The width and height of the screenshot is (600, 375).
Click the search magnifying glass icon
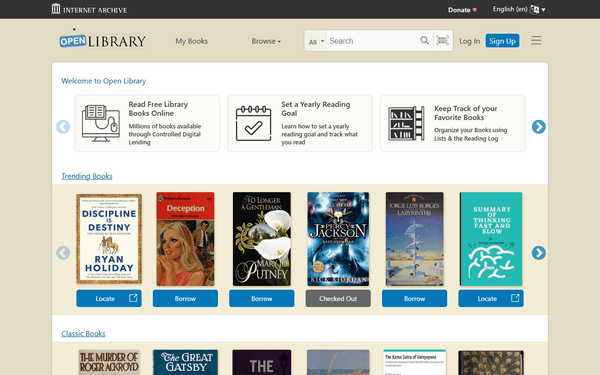pos(424,41)
